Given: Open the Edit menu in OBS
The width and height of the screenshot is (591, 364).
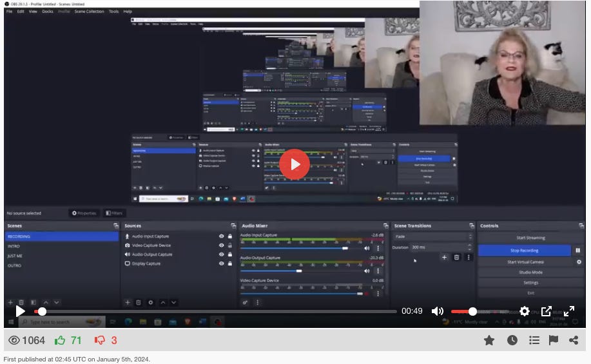Looking at the screenshot, I should point(21,12).
